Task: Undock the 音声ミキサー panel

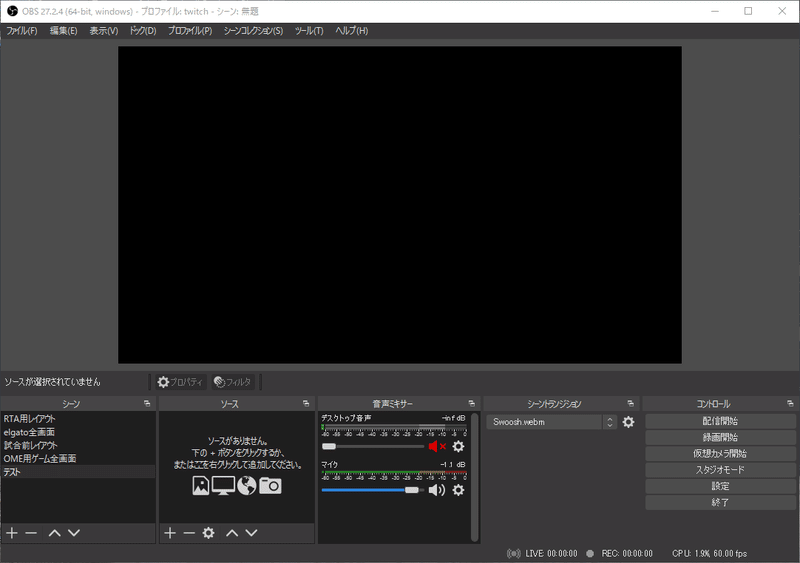Action: (471, 403)
